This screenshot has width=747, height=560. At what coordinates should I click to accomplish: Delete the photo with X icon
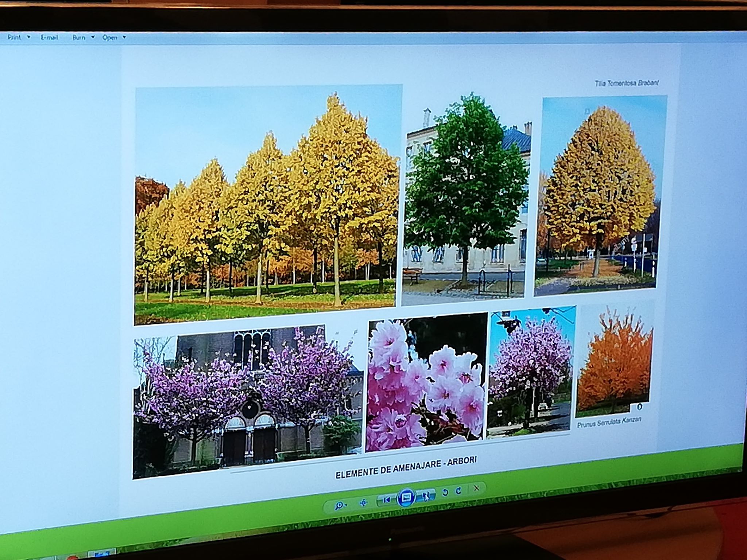pos(476,488)
